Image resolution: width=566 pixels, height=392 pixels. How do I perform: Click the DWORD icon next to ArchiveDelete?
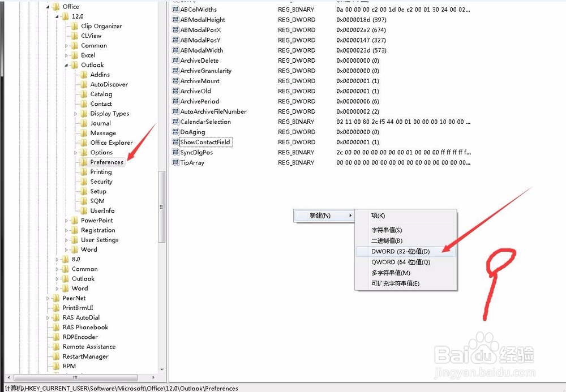point(175,61)
